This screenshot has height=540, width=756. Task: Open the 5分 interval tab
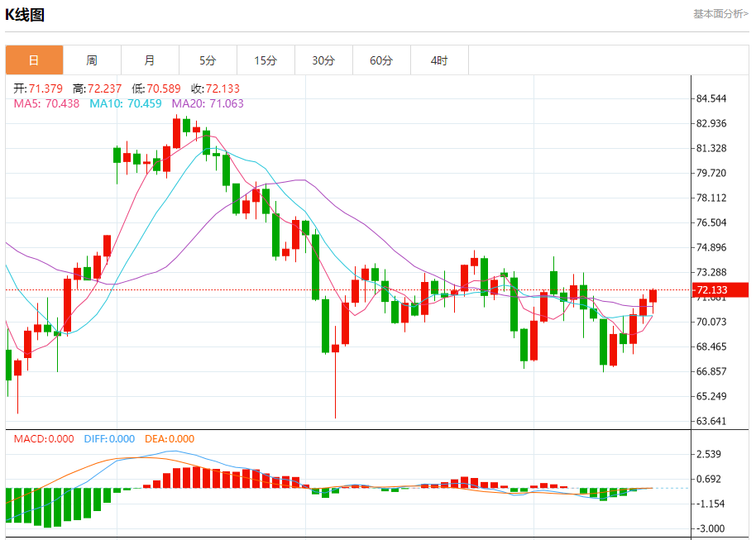(x=208, y=60)
